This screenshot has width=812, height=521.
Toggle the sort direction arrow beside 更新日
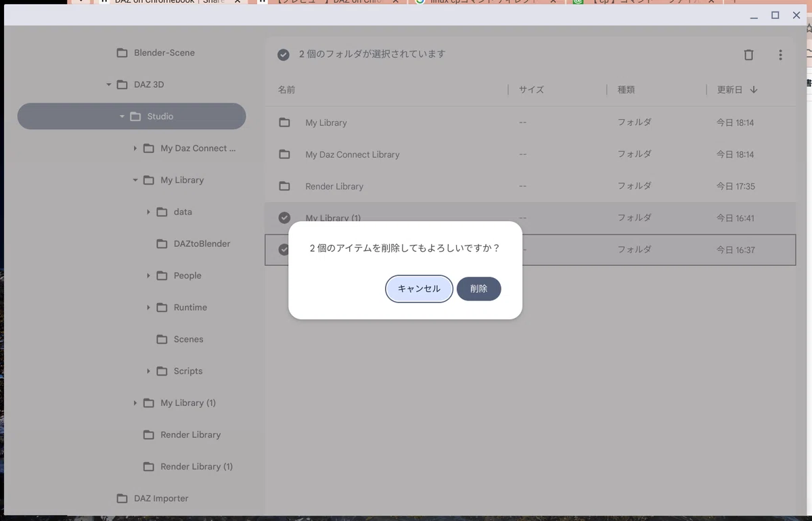[x=754, y=89]
